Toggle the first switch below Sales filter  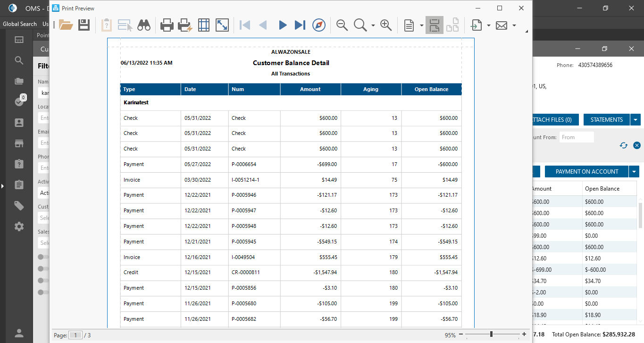click(x=43, y=257)
